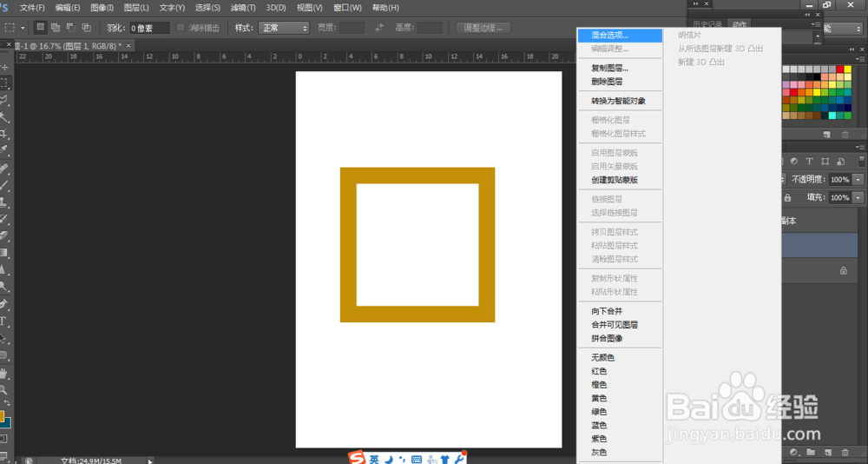Viewport: 868px width, 464px height.
Task: Click the Add to Selection icon
Action: coord(56,27)
